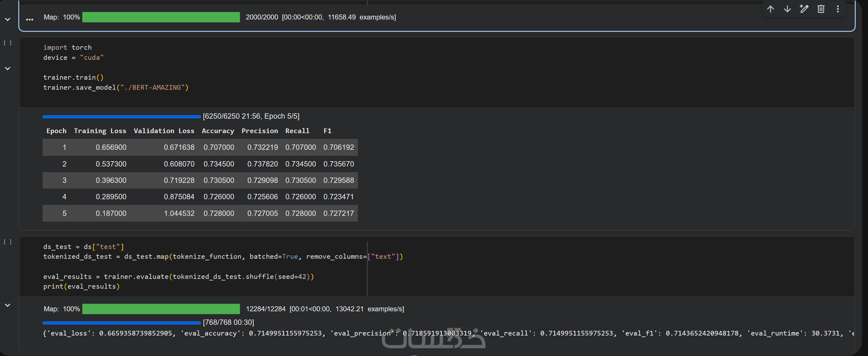
Task: Click the blue 6250/6250 training progress bar
Action: pos(121,117)
